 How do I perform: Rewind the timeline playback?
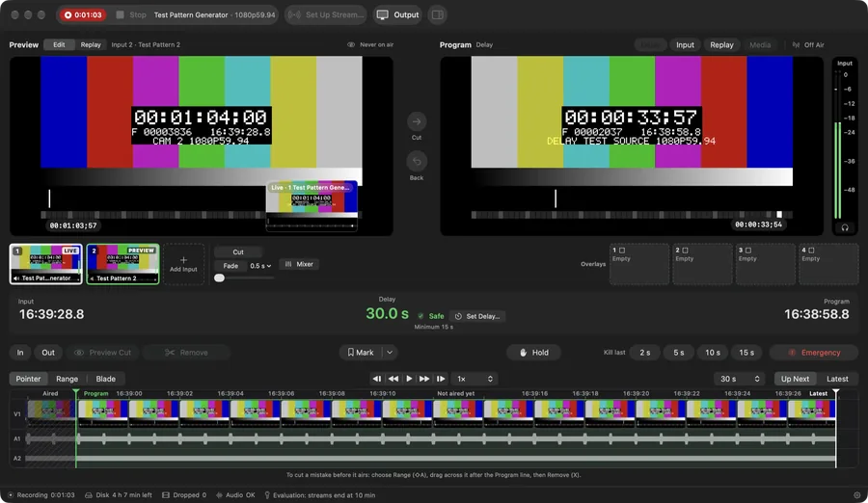click(x=393, y=379)
